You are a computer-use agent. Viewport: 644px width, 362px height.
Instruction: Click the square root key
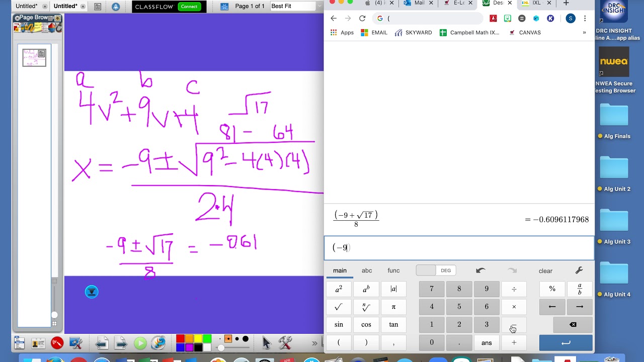click(x=339, y=307)
